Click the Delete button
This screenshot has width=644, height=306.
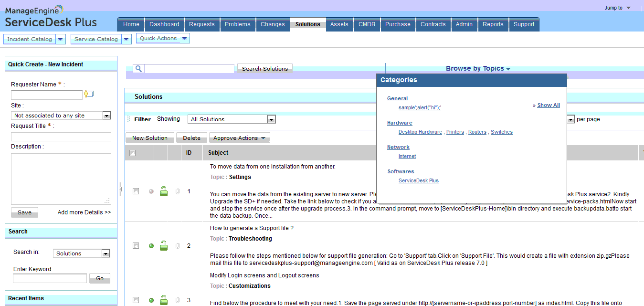click(x=192, y=138)
